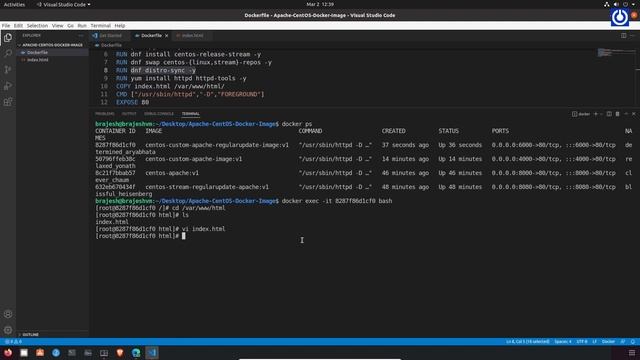Image resolution: width=640 pixels, height=360 pixels.
Task: Open the Run menu
Action: click(x=82, y=25)
